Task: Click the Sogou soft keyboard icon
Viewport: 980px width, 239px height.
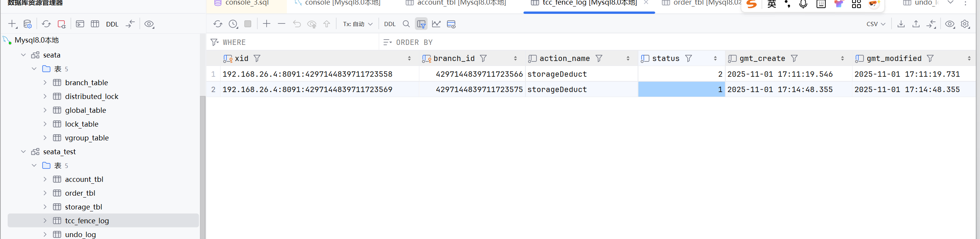Action: click(821, 4)
